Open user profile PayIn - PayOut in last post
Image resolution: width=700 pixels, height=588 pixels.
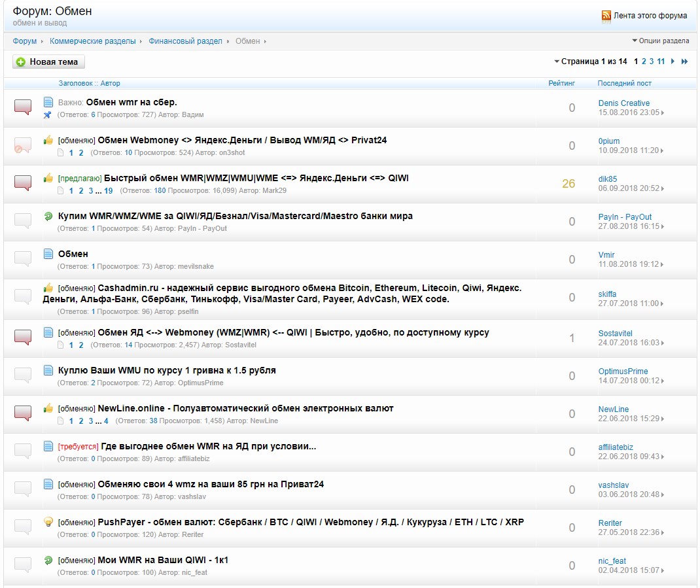click(625, 217)
